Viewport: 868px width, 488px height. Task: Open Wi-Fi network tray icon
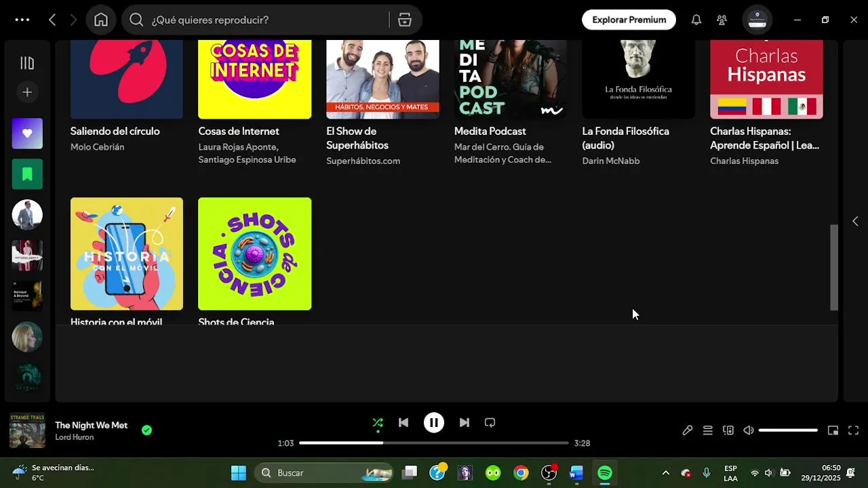coord(755,473)
